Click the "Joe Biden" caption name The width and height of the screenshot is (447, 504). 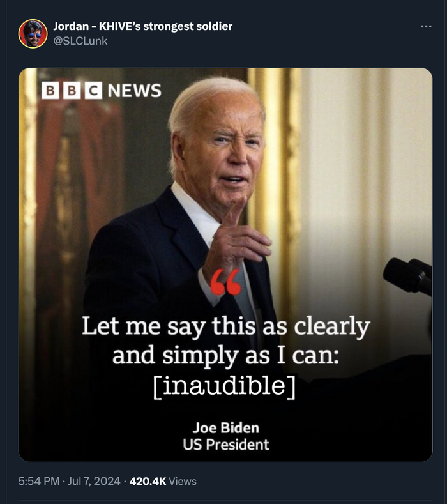tap(225, 427)
